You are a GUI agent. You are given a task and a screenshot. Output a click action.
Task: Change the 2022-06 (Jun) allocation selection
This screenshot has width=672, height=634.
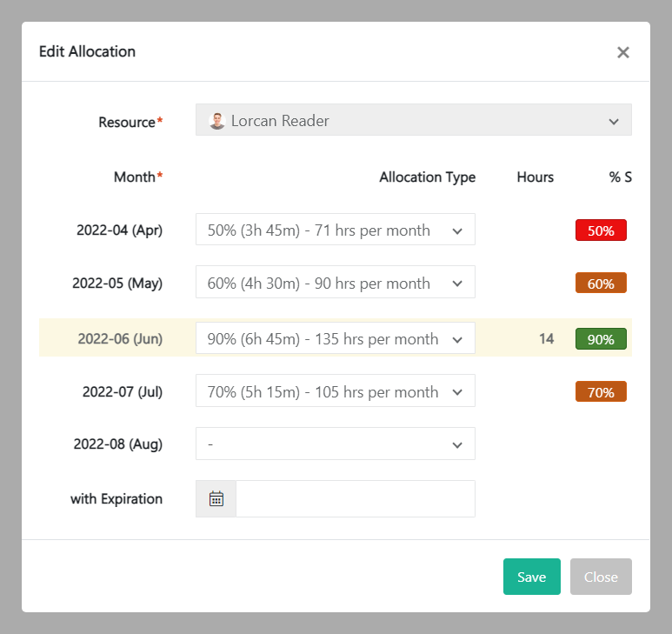tap(335, 339)
